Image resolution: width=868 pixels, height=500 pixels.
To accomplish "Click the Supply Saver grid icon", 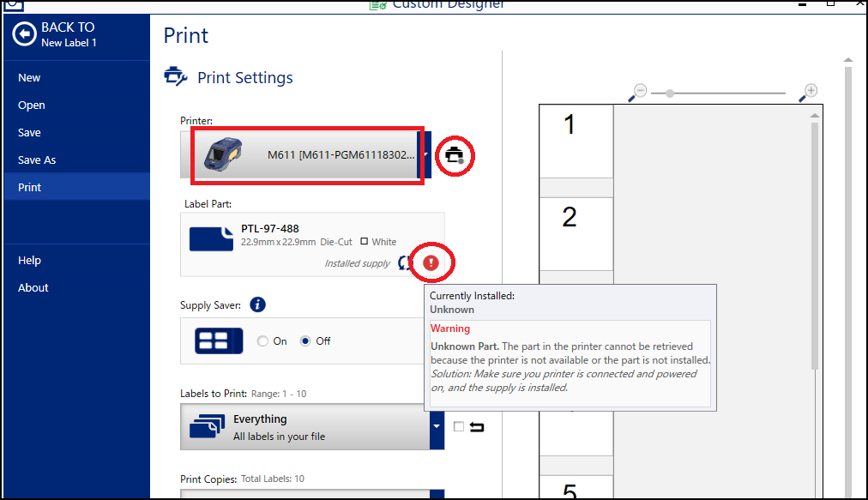I will [219, 341].
